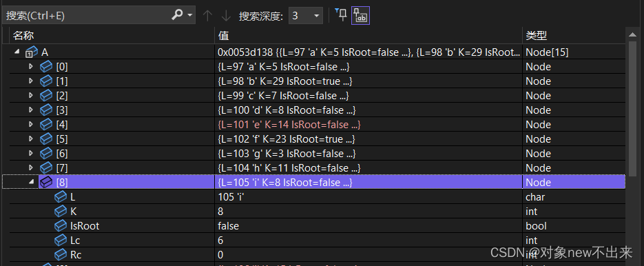Click the IsRoot value false
This screenshot has height=266, width=644.
point(229,226)
